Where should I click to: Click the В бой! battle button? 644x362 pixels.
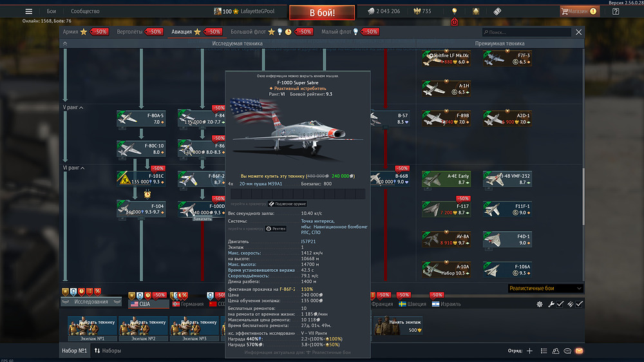pyautogui.click(x=322, y=13)
